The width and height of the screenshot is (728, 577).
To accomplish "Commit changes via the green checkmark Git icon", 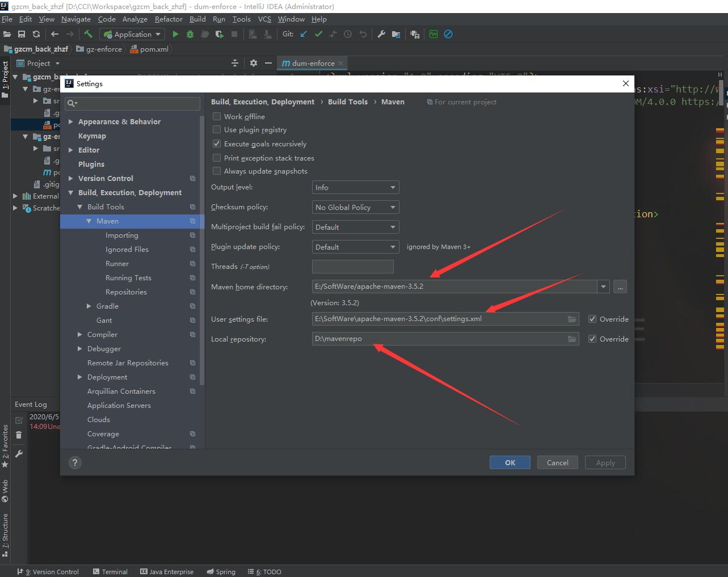I will [x=318, y=34].
